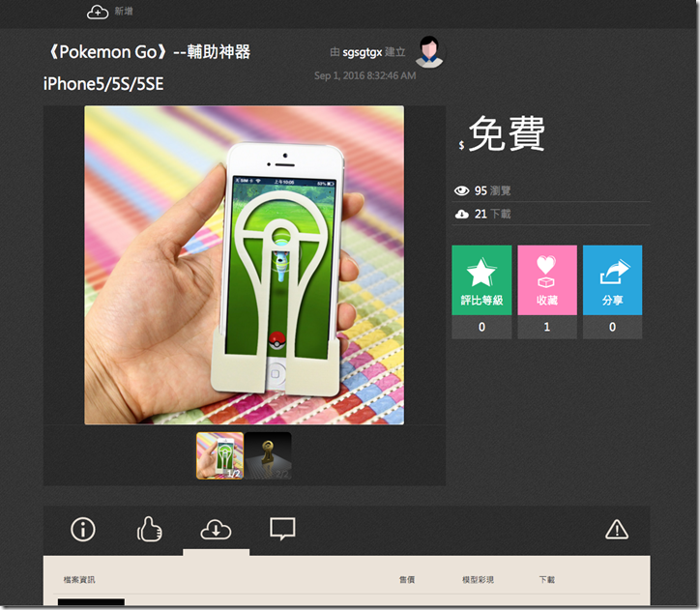
Task: Click the share count 0 under 分享
Action: [612, 327]
